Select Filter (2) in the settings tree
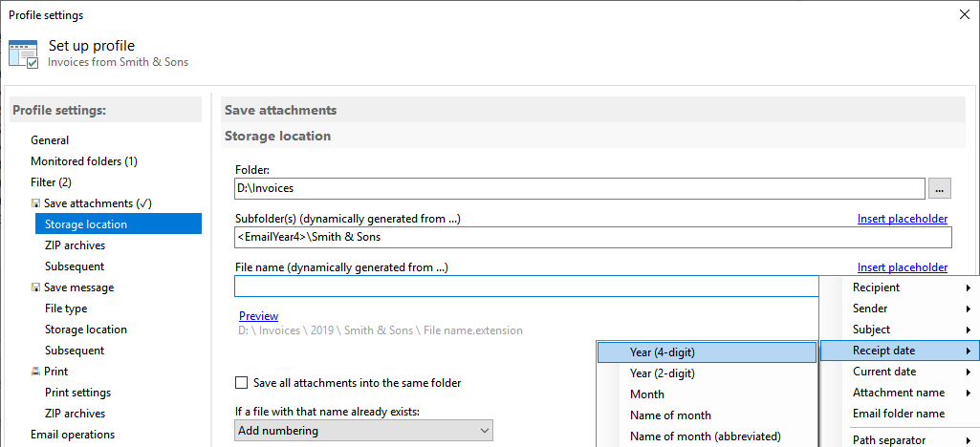 (x=52, y=182)
